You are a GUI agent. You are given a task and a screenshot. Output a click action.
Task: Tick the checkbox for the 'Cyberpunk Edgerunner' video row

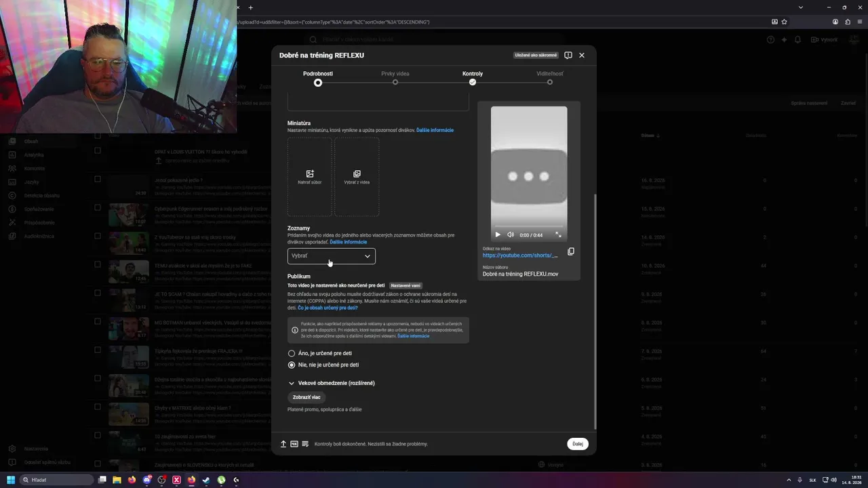click(x=98, y=207)
